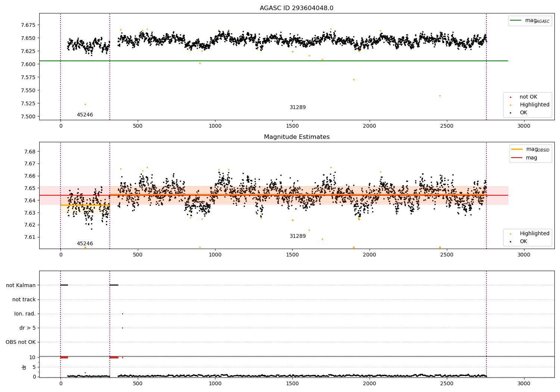Click the red 'not OK' legend marker in top plot
This screenshot has width=560, height=392.
tap(510, 97)
